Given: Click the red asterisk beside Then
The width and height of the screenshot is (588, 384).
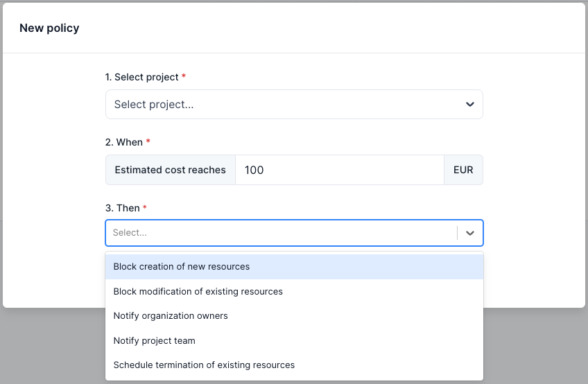Looking at the screenshot, I should (145, 208).
